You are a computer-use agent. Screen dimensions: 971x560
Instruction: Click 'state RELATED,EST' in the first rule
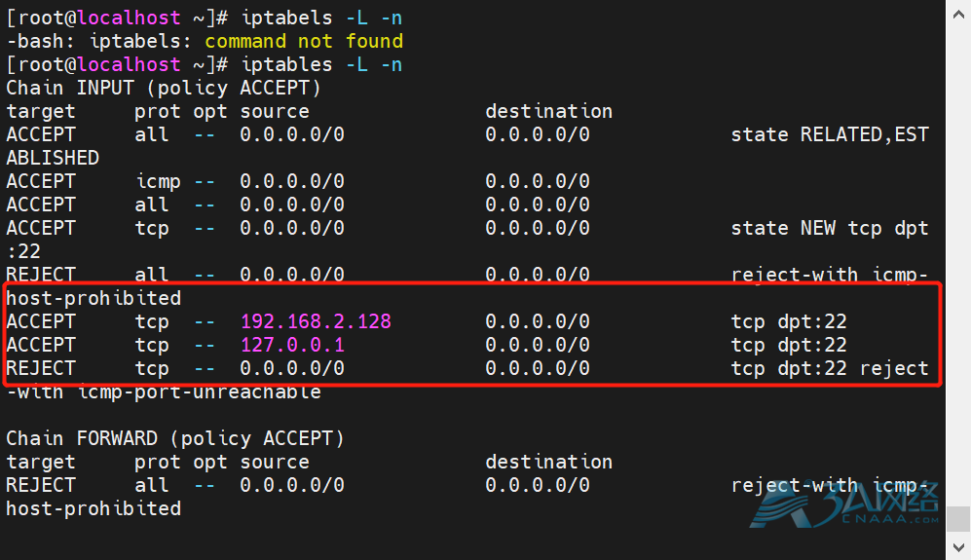click(829, 134)
